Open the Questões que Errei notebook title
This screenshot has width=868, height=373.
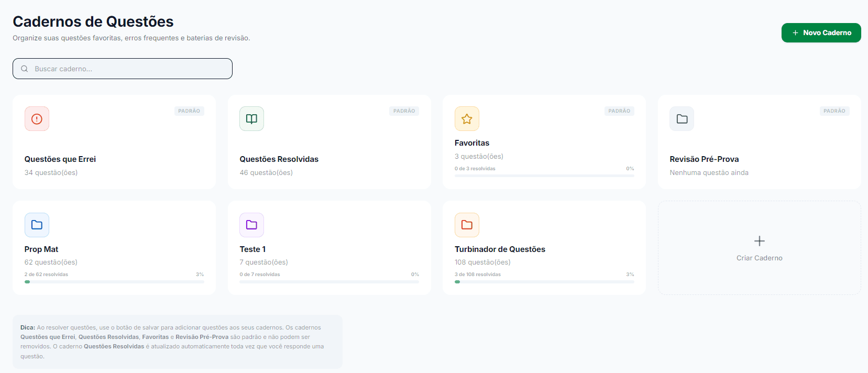60,159
